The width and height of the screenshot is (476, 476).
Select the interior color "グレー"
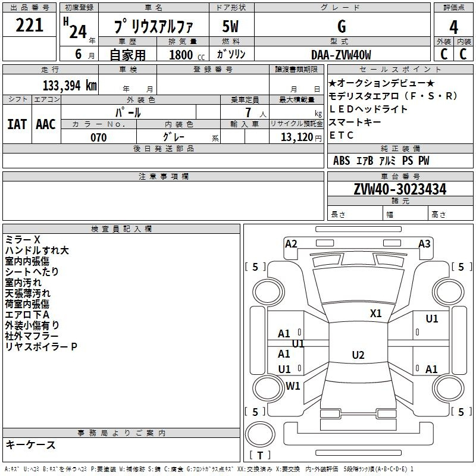pyautogui.click(x=174, y=137)
